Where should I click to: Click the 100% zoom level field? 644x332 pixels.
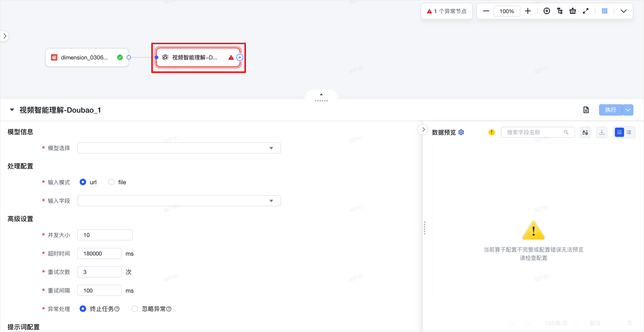[507, 11]
